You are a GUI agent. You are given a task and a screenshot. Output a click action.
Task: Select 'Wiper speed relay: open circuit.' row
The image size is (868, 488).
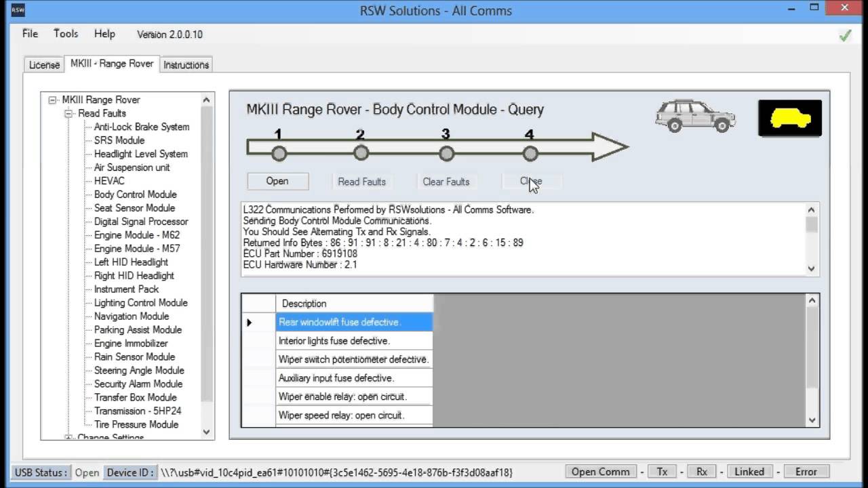click(354, 415)
